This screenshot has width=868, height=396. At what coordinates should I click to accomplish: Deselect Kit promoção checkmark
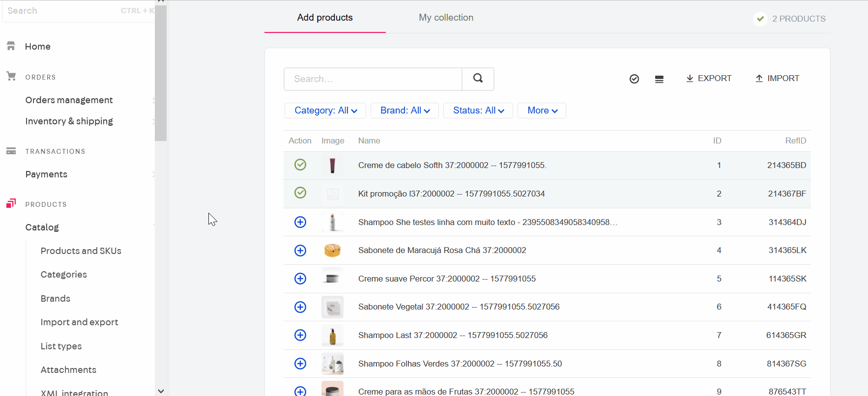click(300, 193)
